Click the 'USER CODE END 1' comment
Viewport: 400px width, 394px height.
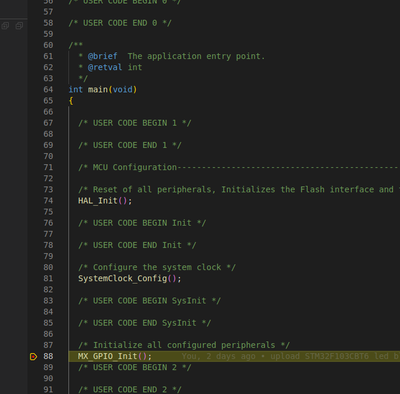130,145
